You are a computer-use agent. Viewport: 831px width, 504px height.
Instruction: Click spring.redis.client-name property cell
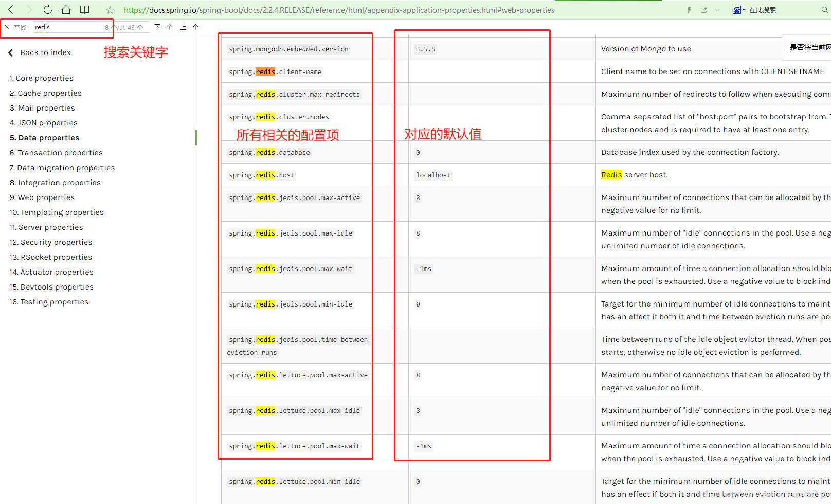coord(275,72)
